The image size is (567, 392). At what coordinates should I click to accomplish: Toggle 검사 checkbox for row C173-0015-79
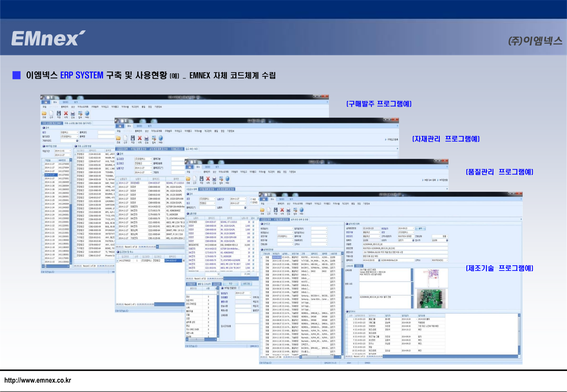(x=253, y=253)
